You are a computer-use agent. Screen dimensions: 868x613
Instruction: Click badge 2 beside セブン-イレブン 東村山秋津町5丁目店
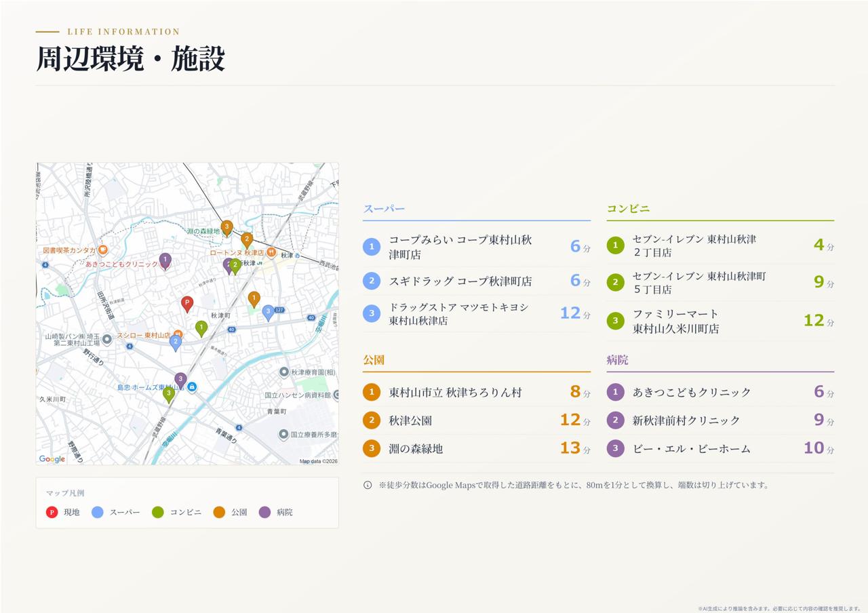tap(615, 282)
